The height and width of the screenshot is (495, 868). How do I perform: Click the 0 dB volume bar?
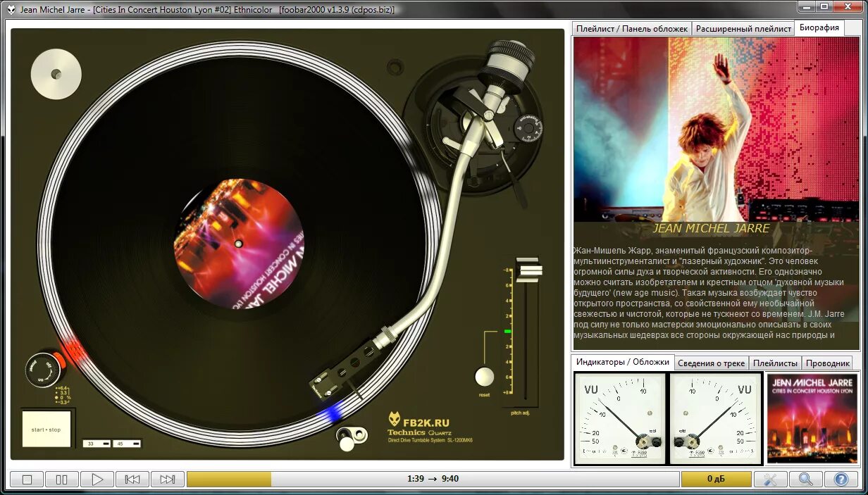[717, 480]
